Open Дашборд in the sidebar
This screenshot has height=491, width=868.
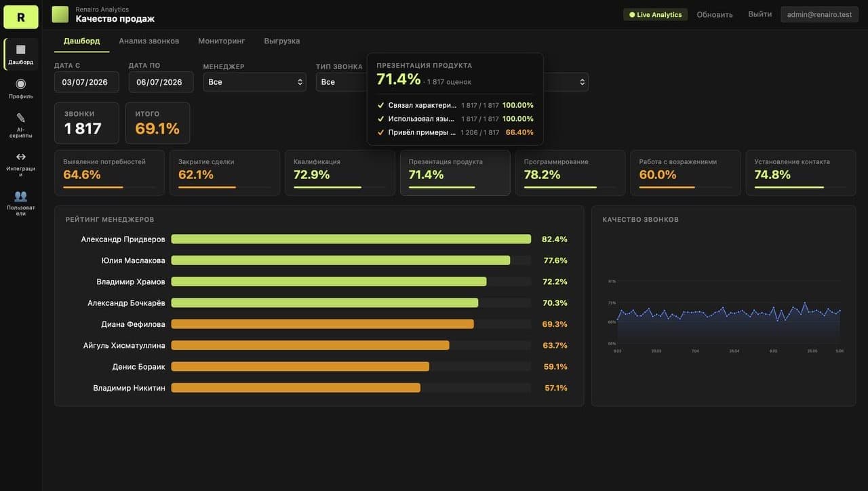(x=21, y=54)
